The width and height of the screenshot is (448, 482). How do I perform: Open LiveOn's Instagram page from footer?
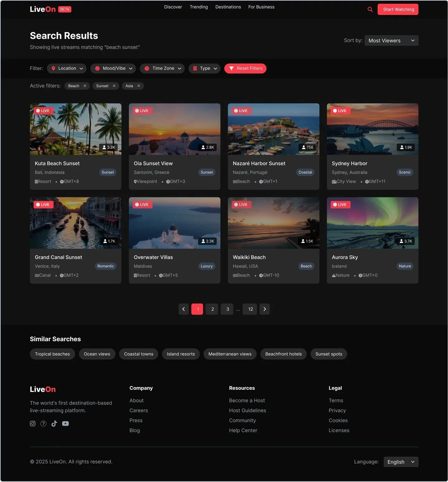point(33,423)
